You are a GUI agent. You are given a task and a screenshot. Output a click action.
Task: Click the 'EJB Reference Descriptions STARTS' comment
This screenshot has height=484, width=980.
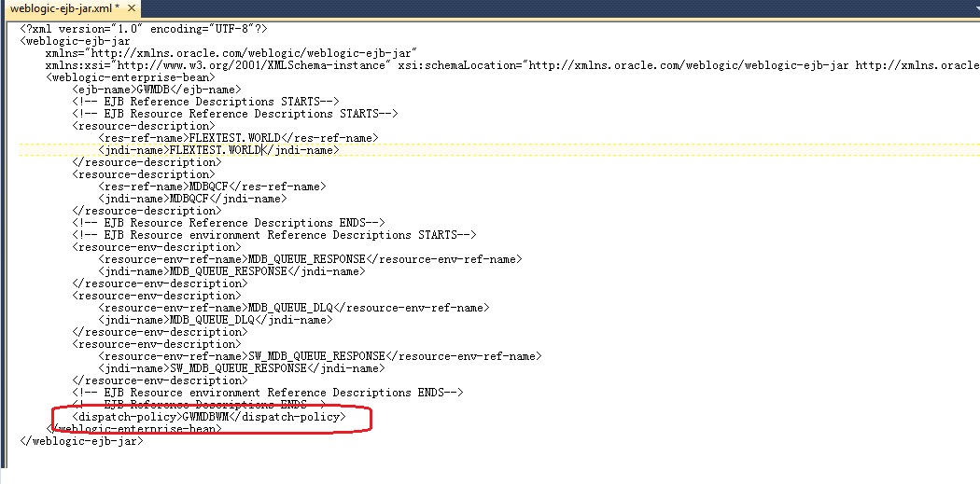[x=205, y=102]
